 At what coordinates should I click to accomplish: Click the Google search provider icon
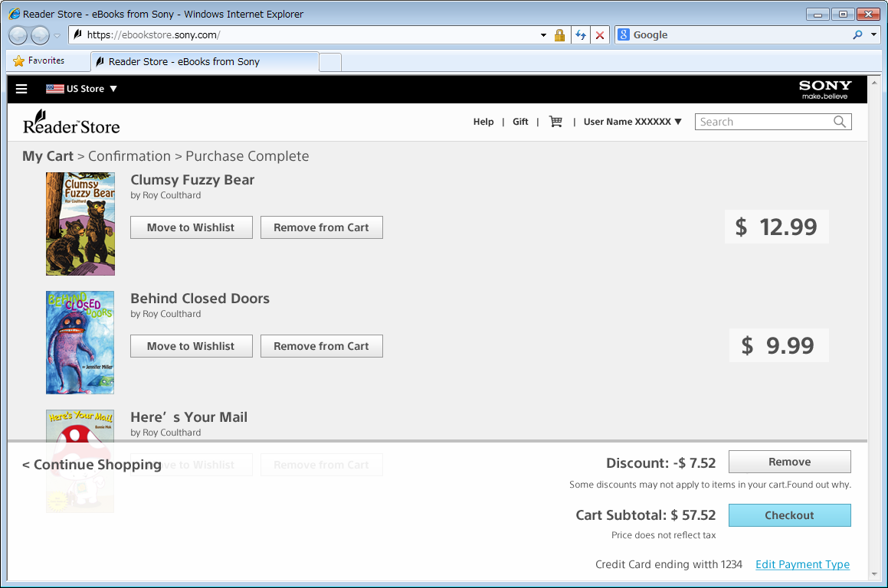click(x=624, y=34)
